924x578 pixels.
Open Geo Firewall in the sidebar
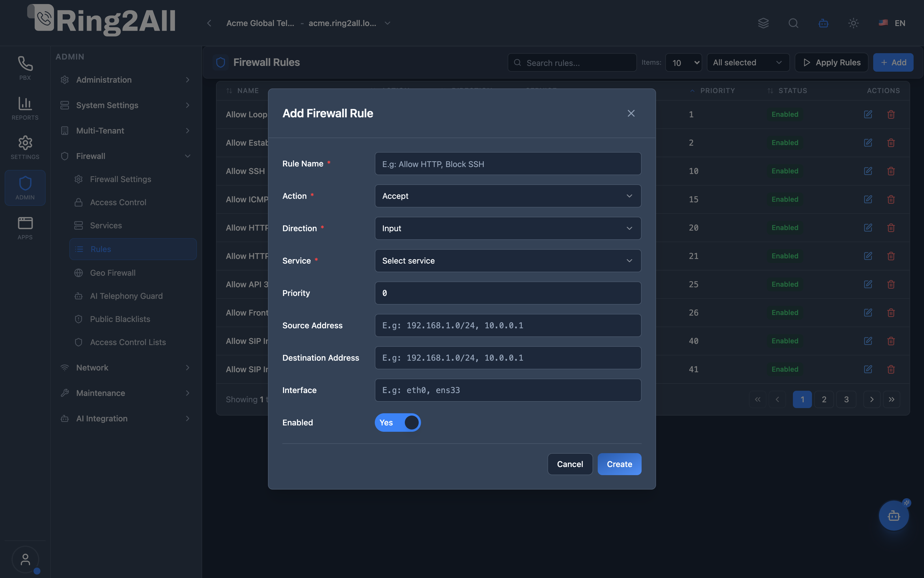point(133,273)
